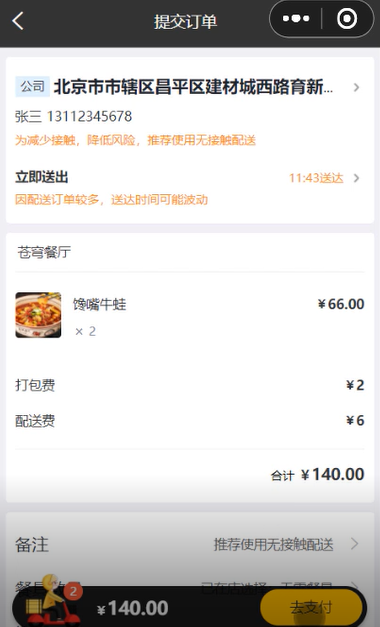The width and height of the screenshot is (380, 627).
Task: Expand delivery time options next to 11:43送达
Action: [356, 178]
